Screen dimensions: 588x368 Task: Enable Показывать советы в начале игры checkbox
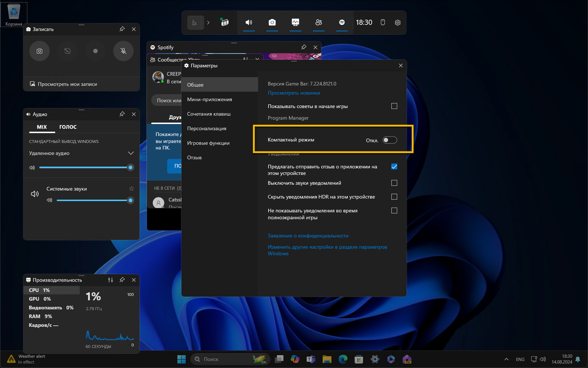coord(394,106)
